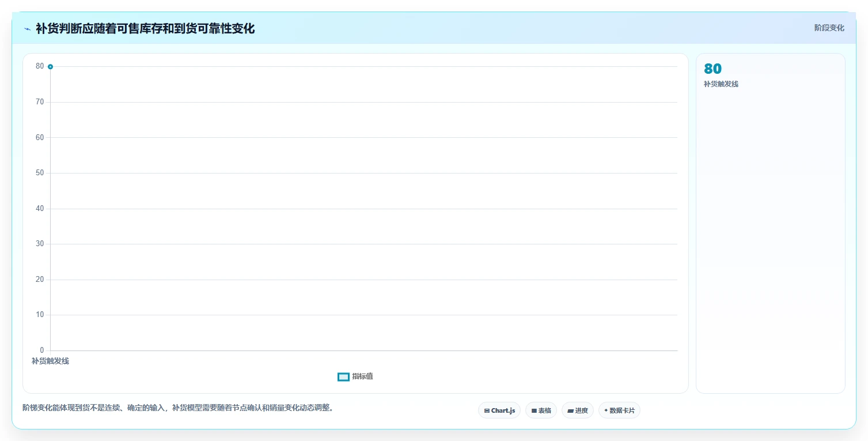The width and height of the screenshot is (868, 441).
Task: Click the description text starting with 阶梯变化
Action: pos(178,408)
